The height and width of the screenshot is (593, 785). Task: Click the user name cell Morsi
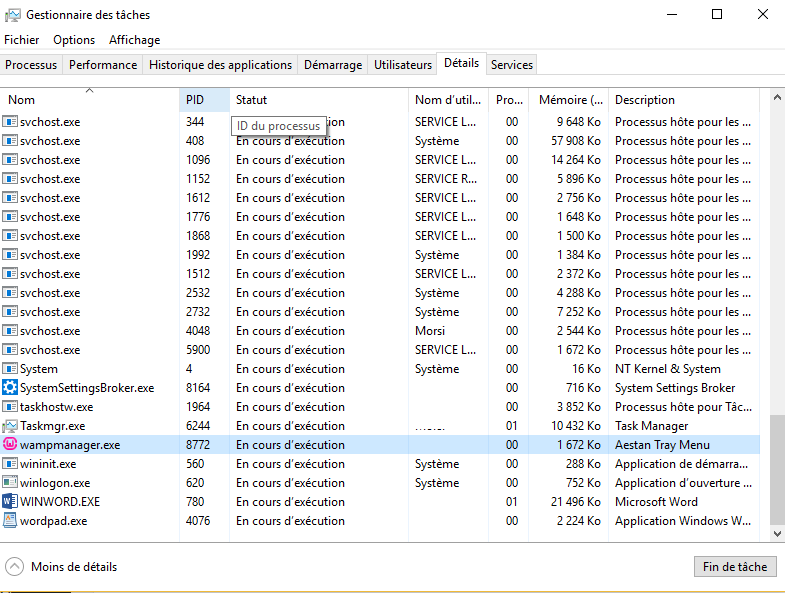pyautogui.click(x=430, y=331)
